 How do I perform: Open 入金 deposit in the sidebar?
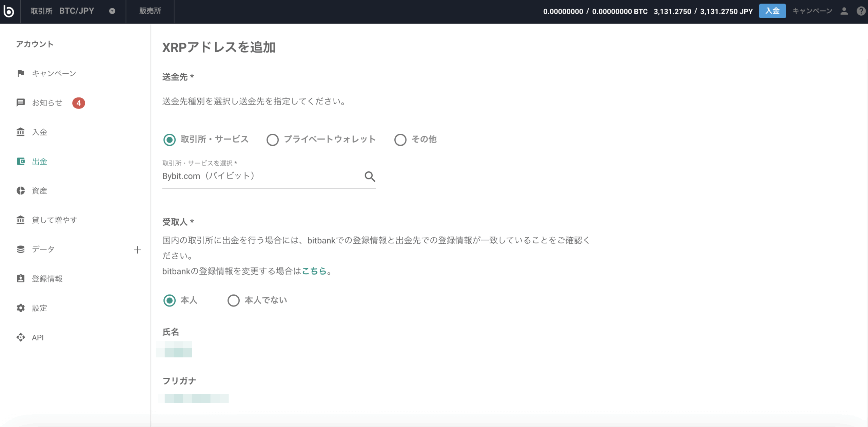[x=39, y=132]
